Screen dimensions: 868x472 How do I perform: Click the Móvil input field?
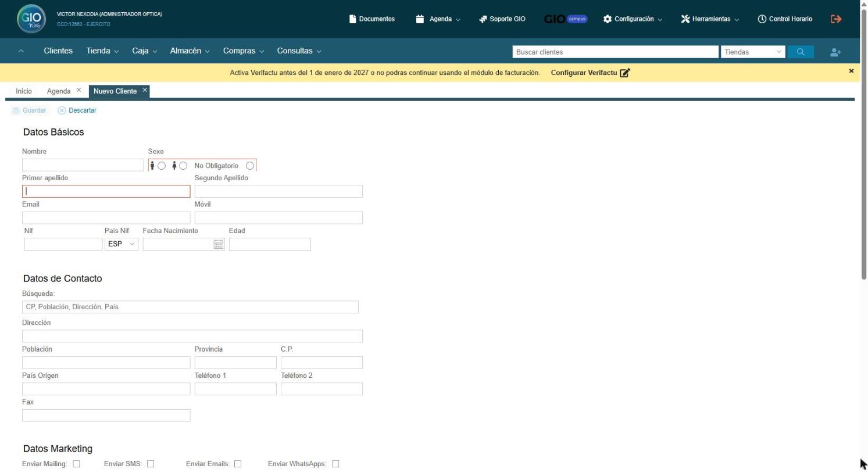click(278, 218)
